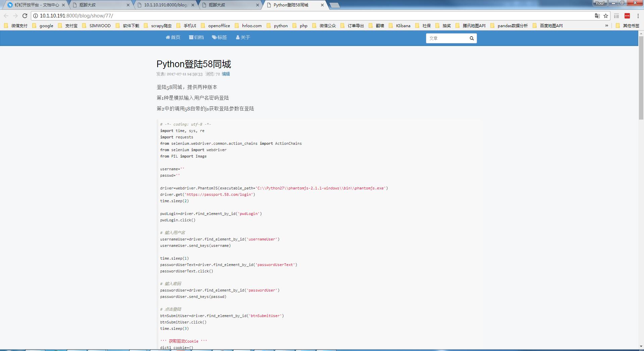Click the search magnifier button
Screen dimensions: 644x351
click(472, 38)
